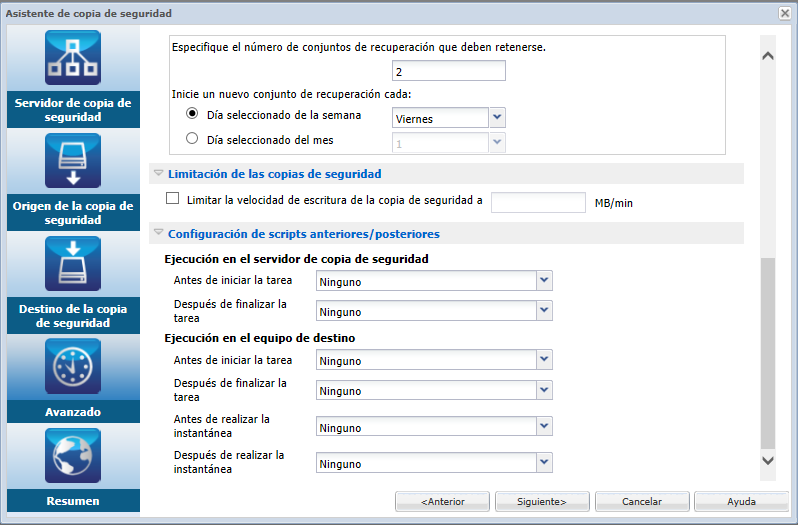
Task: Open server Después de finalizar la tarea dropdown
Action: point(434,311)
